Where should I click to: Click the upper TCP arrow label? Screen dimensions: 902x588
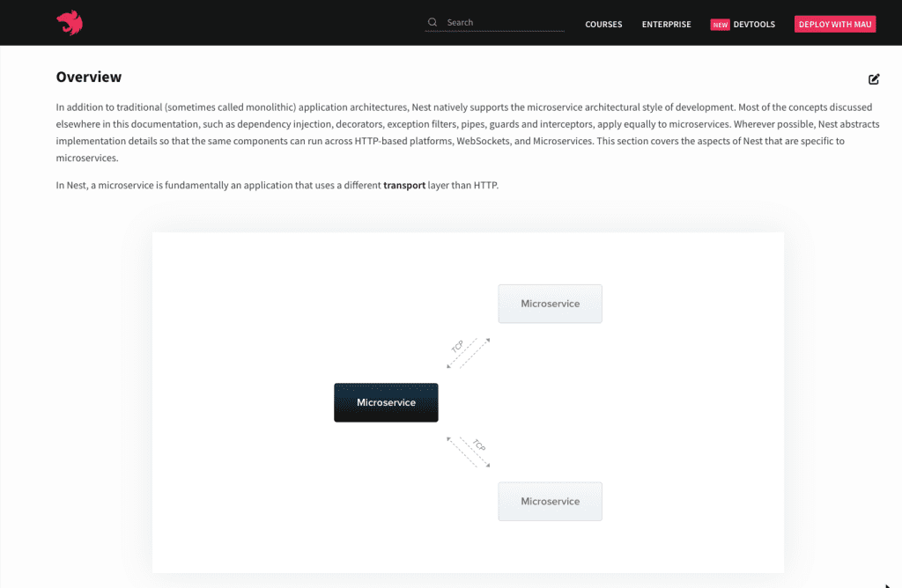[457, 347]
